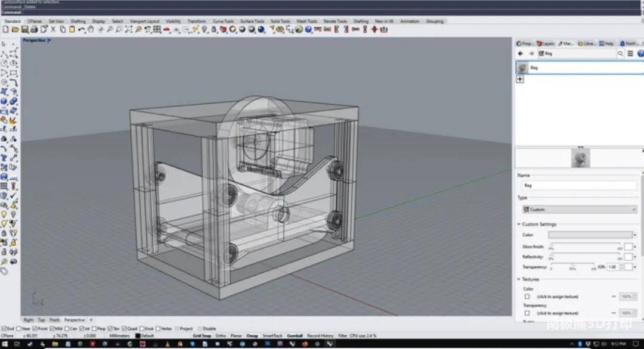Viewport: 644px width, 349px height.
Task: Click the material Name input field
Action: [579, 185]
